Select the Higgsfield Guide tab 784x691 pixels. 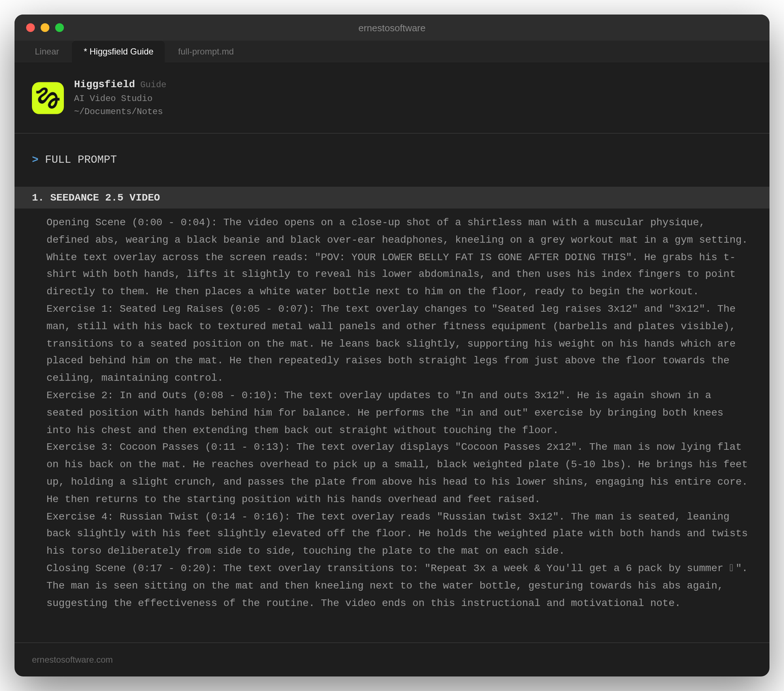118,52
